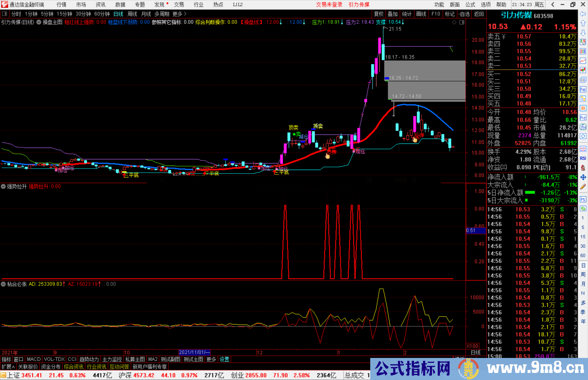Screen dimensions: 588x380
Task: Click the RSI indicator sidebar icon
Action: (x=583, y=158)
